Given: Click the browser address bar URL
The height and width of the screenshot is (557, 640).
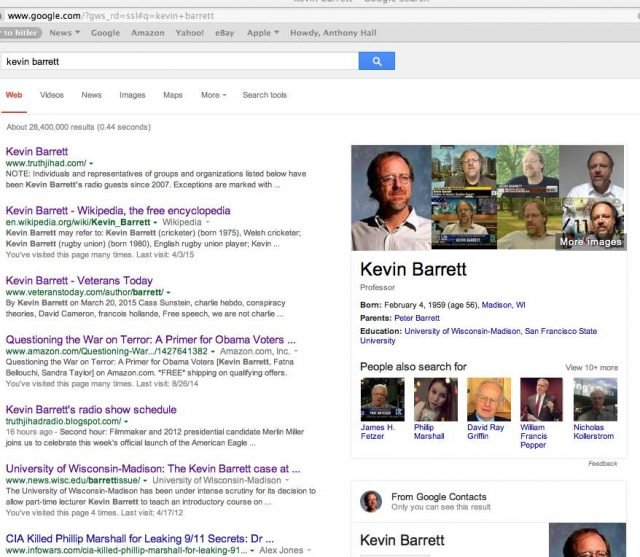Looking at the screenshot, I should point(111,16).
